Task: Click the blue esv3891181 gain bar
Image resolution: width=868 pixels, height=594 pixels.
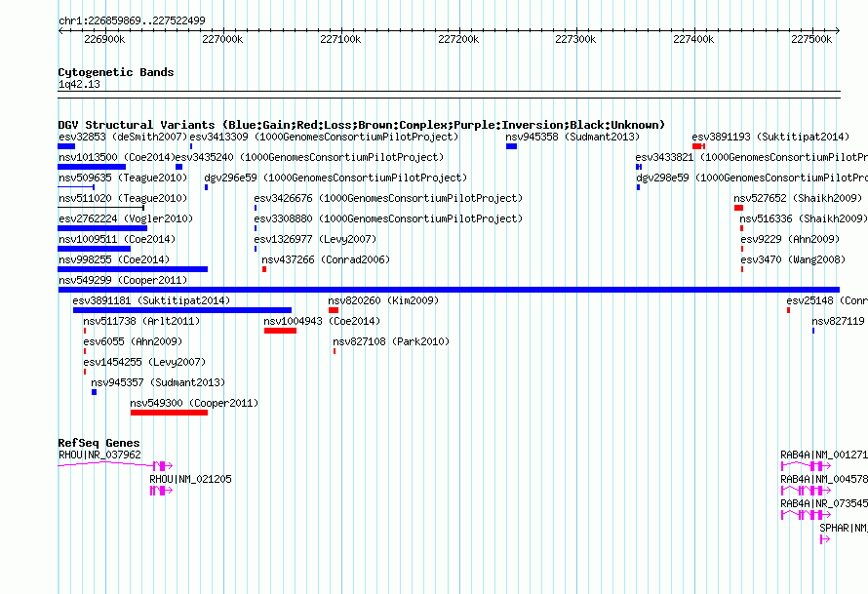Action: pyautogui.click(x=182, y=310)
